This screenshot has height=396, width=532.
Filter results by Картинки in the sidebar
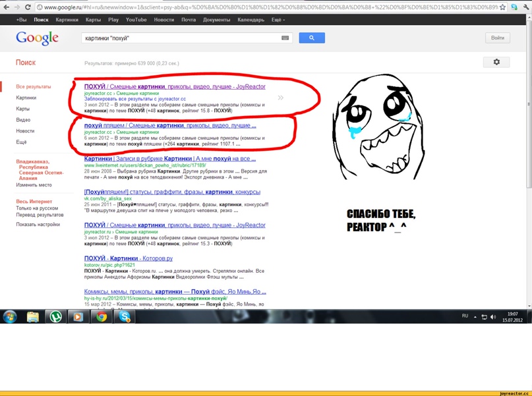click(26, 98)
